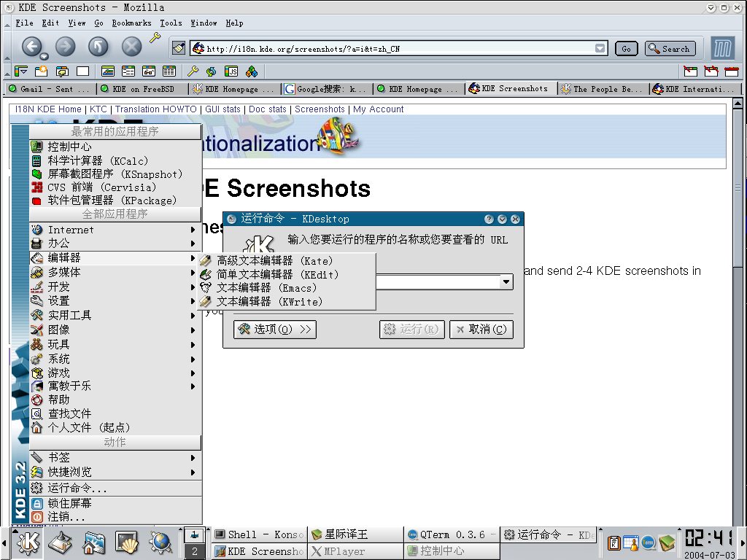Expand the 实用工具 (Utilities) submenu

click(115, 315)
